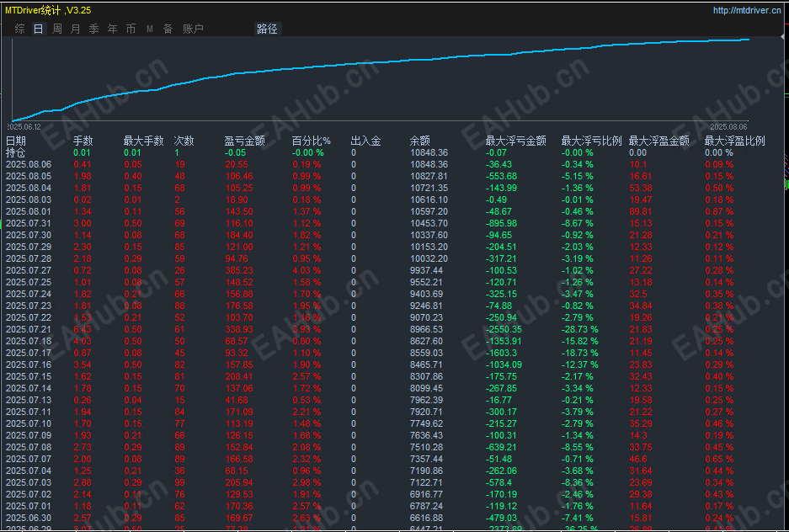Click the 6.43 lots value

coord(82,329)
